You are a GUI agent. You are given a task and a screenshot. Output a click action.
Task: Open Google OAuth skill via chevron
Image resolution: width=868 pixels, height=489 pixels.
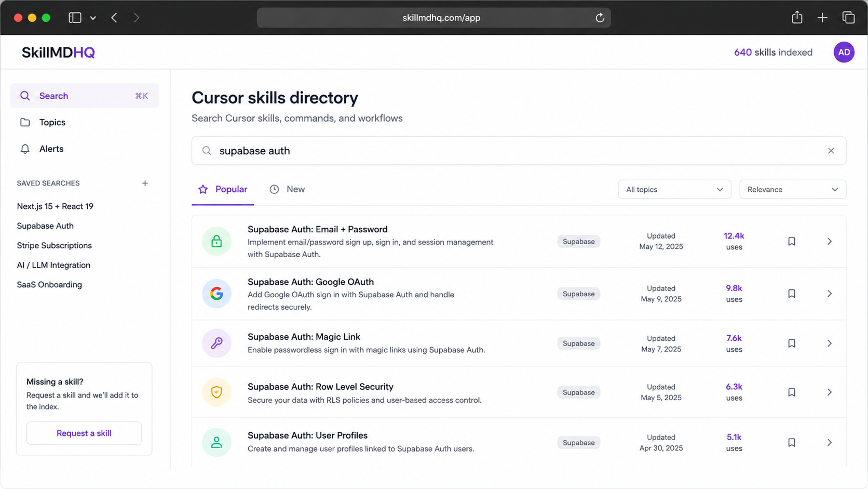pyautogui.click(x=829, y=294)
